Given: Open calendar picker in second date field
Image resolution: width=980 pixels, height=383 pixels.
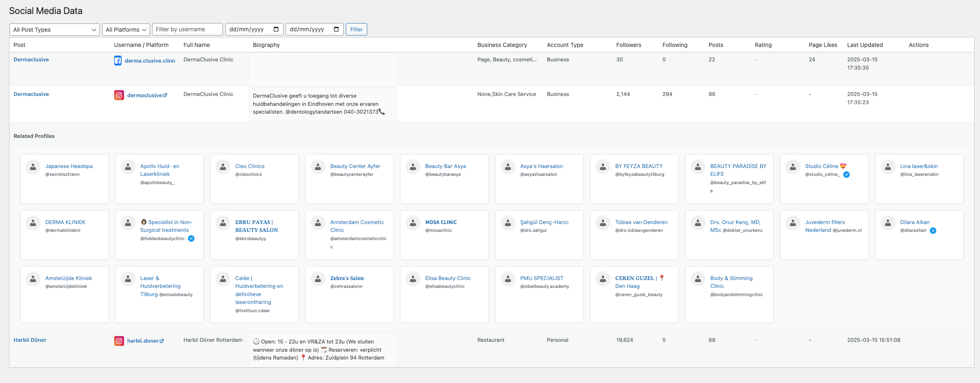Looking at the screenshot, I should tap(336, 29).
